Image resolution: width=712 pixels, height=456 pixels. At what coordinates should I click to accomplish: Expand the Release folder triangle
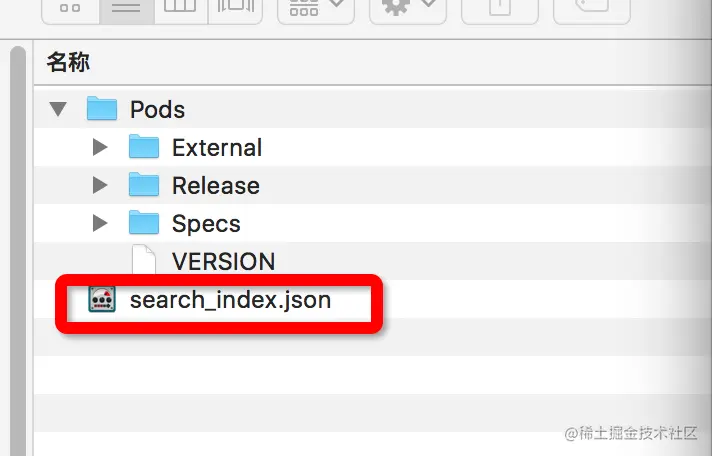pyautogui.click(x=100, y=185)
